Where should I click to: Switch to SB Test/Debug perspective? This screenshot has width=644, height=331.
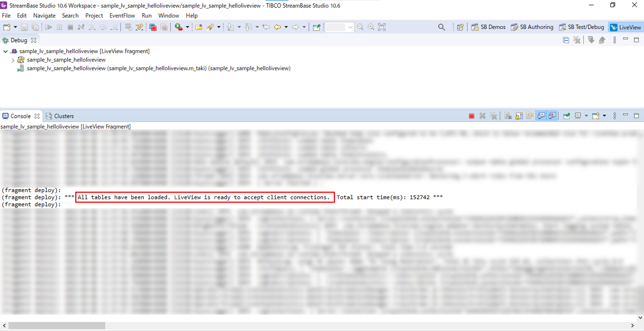(582, 27)
